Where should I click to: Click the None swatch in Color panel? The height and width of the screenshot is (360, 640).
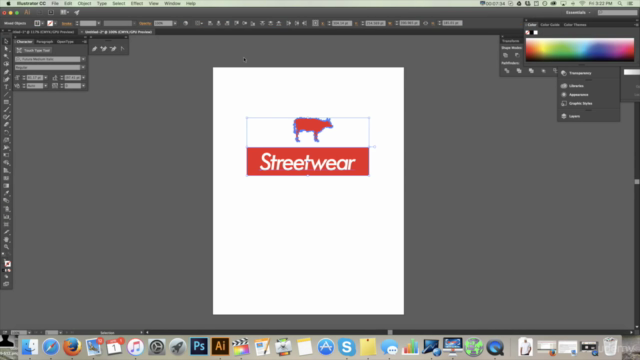coord(527,33)
